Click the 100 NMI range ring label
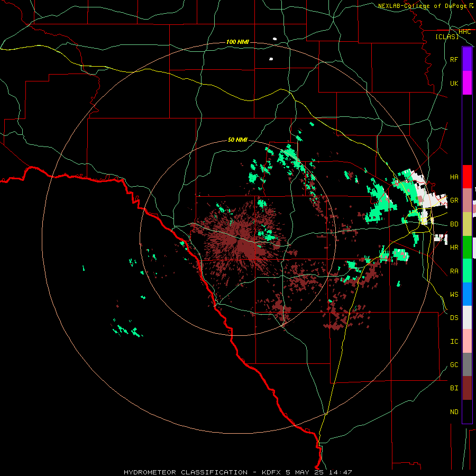The width and height of the screenshot is (476, 476). pos(237,42)
